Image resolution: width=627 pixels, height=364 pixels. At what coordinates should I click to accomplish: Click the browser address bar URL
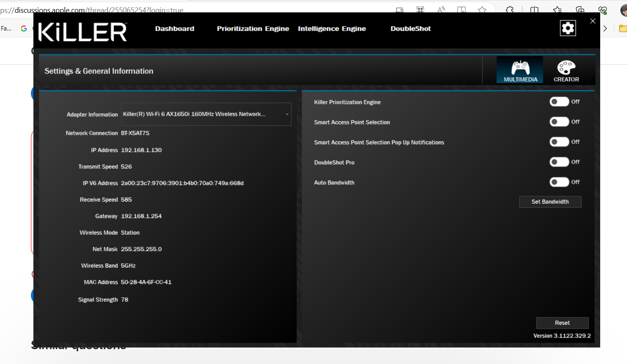pos(92,9)
